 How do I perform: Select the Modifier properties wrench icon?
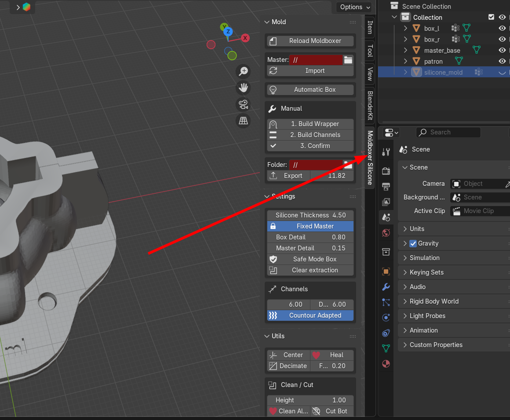(x=386, y=287)
